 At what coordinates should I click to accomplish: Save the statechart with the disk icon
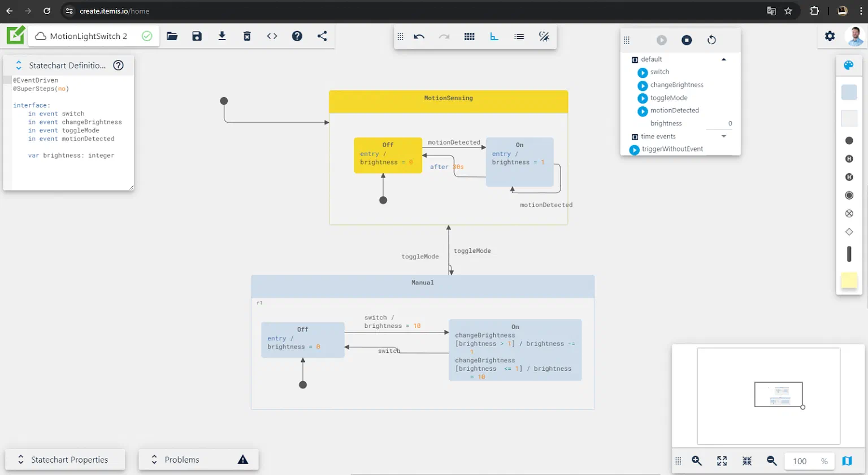(x=197, y=36)
